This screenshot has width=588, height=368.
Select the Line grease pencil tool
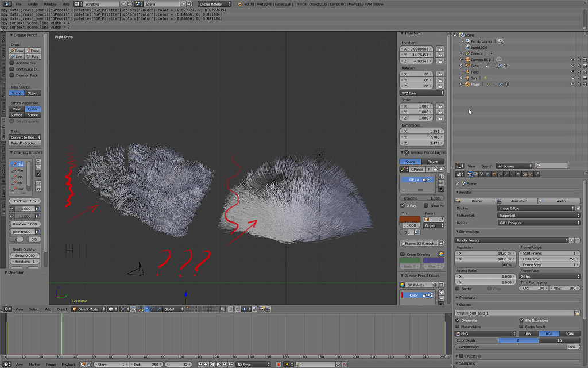pos(17,57)
